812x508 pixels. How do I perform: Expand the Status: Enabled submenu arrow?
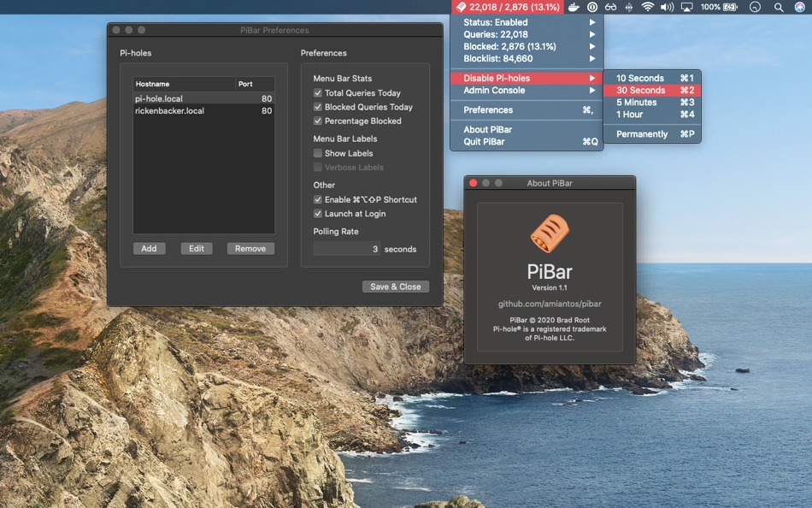pyautogui.click(x=592, y=22)
